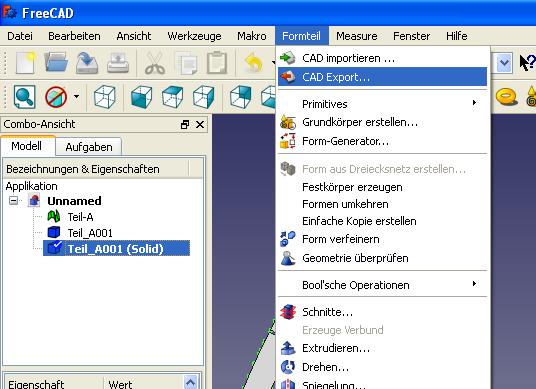
Task: Click the Paste clipboard icon
Action: [217, 63]
